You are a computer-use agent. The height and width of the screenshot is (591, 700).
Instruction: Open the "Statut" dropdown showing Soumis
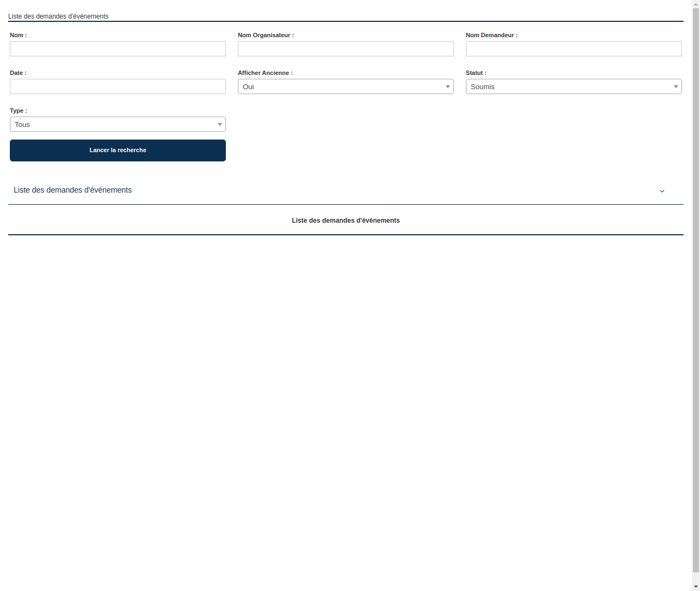click(x=573, y=86)
